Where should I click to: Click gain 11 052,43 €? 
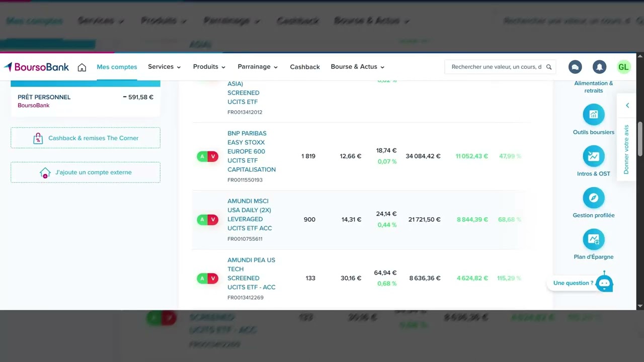472,156
